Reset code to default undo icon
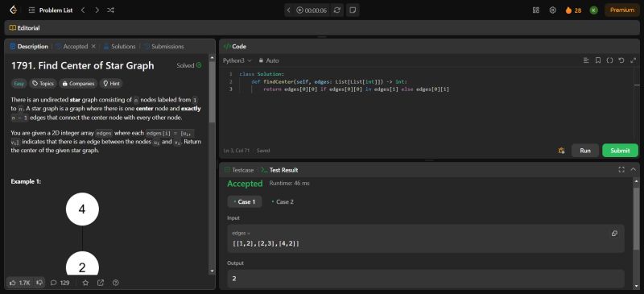644x294 pixels. [x=621, y=60]
